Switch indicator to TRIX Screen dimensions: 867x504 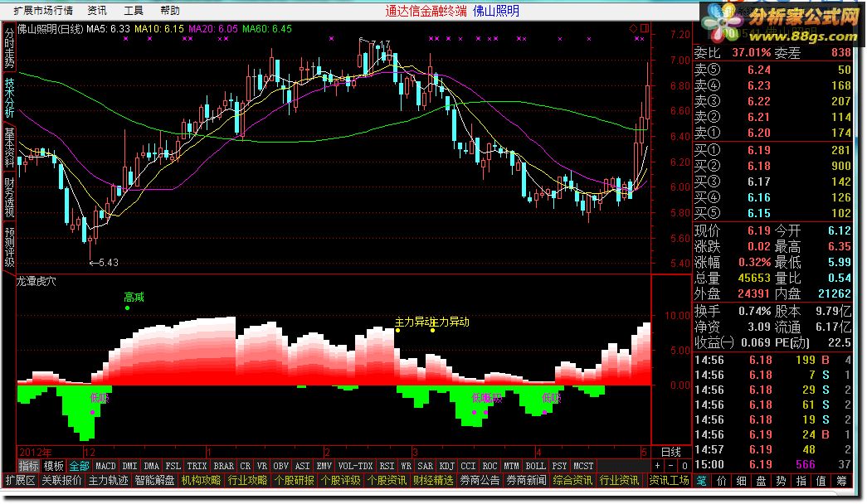point(197,466)
